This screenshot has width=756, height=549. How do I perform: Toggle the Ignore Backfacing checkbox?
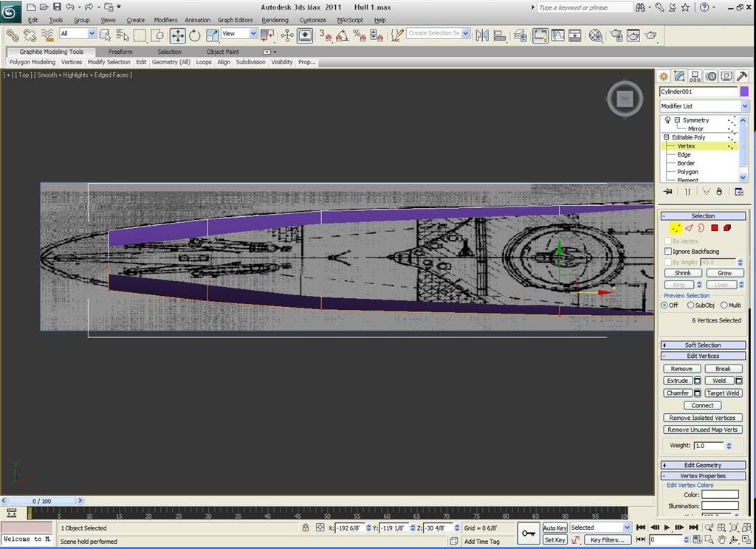click(667, 252)
